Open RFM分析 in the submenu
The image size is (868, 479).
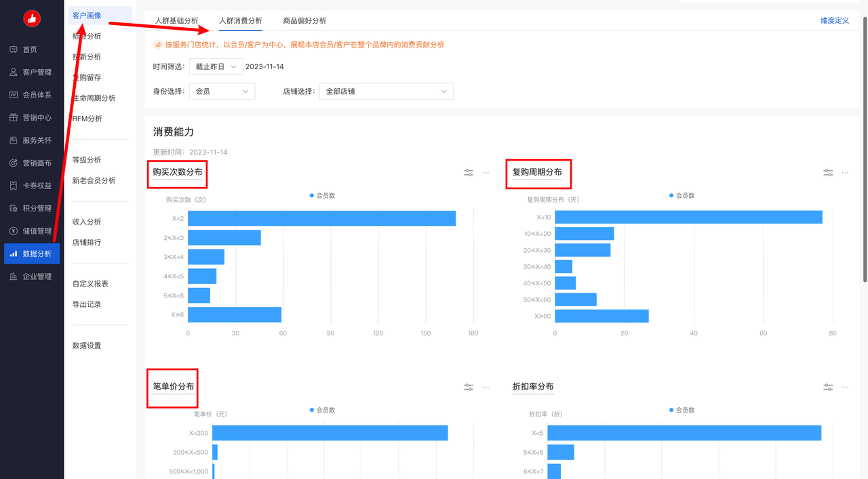click(87, 119)
